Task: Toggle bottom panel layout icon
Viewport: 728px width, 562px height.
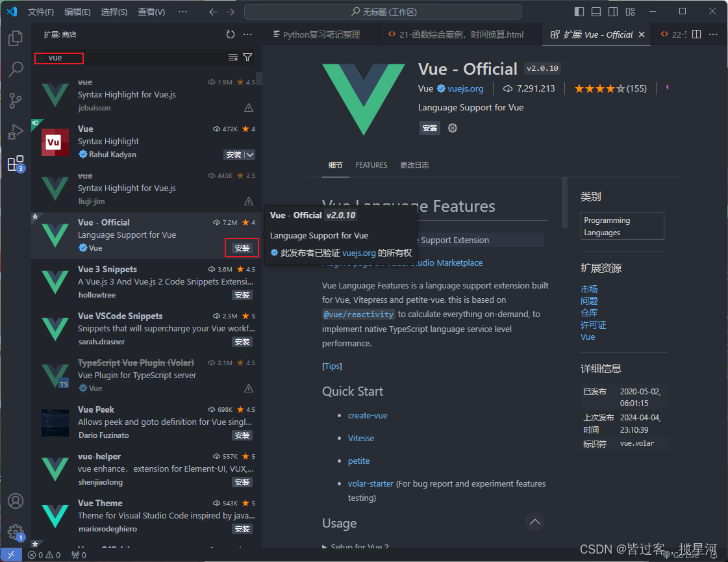Action: (596, 12)
